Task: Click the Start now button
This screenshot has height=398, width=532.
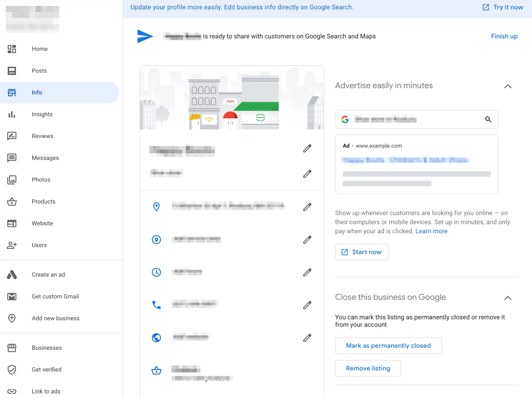Action: [x=362, y=252]
